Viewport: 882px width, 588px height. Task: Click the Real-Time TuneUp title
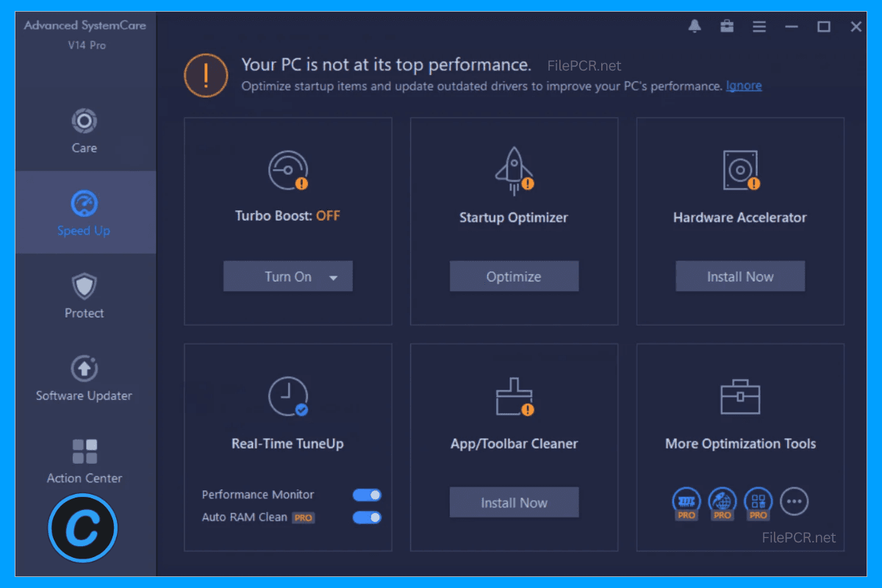click(287, 444)
